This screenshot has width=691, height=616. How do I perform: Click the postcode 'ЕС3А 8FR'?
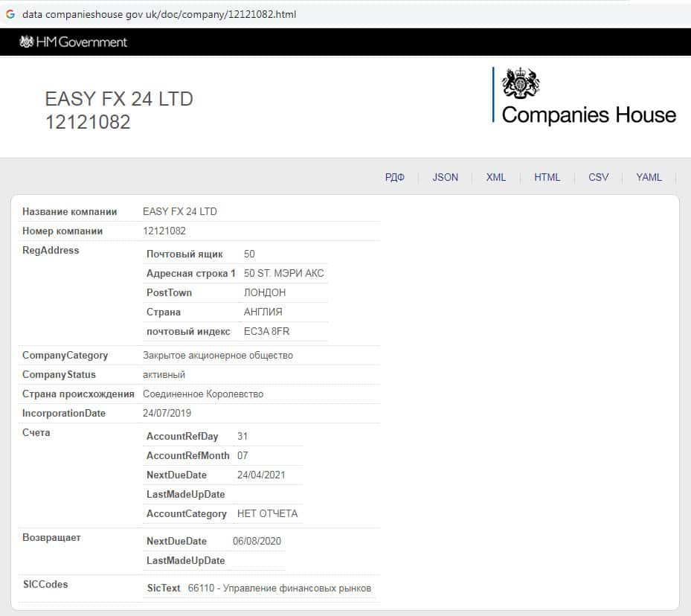coord(266,331)
